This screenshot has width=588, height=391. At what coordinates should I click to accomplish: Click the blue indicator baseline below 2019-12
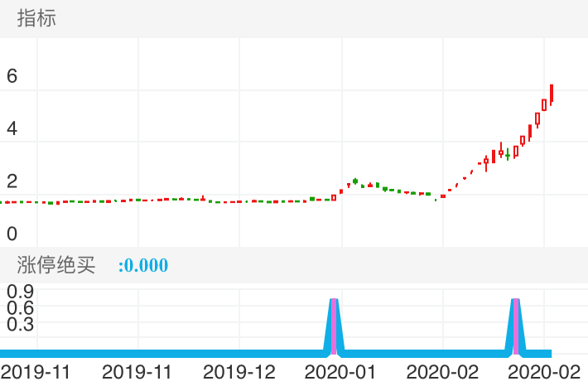click(239, 352)
